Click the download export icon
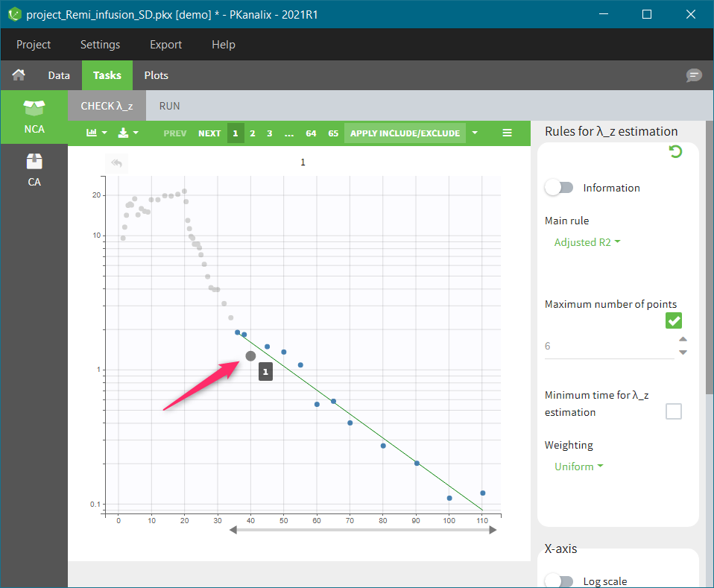 tap(128, 133)
